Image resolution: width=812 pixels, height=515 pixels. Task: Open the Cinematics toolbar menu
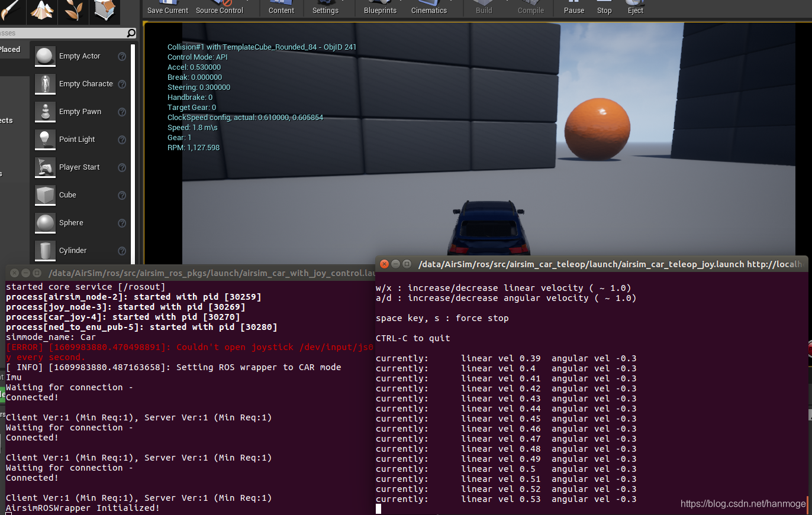coord(429,8)
